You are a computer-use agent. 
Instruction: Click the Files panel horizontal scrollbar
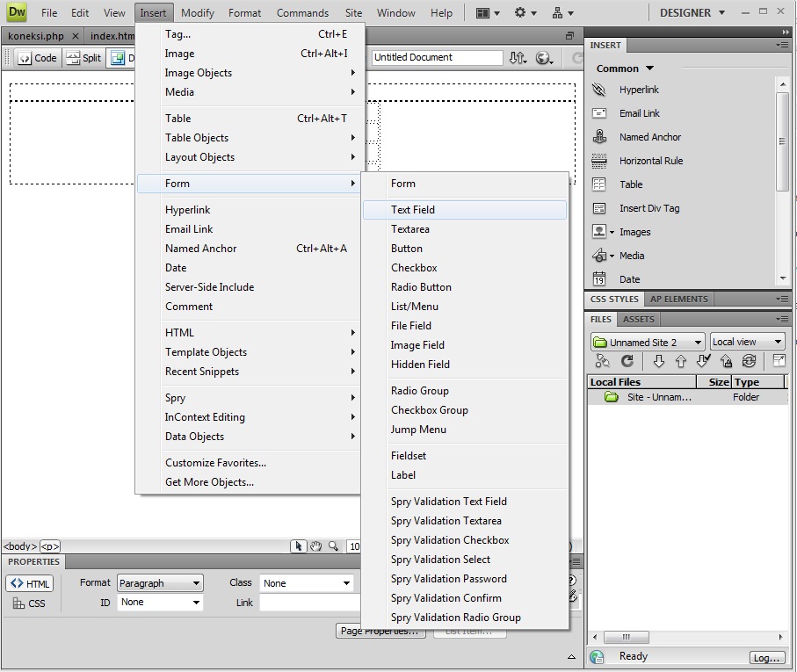[627, 637]
